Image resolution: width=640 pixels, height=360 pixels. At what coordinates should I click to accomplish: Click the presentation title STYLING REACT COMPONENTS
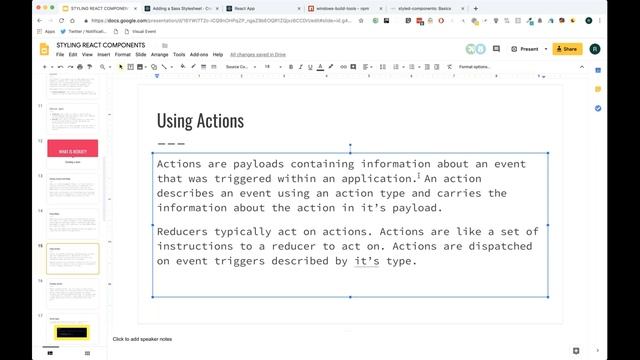(x=101, y=45)
